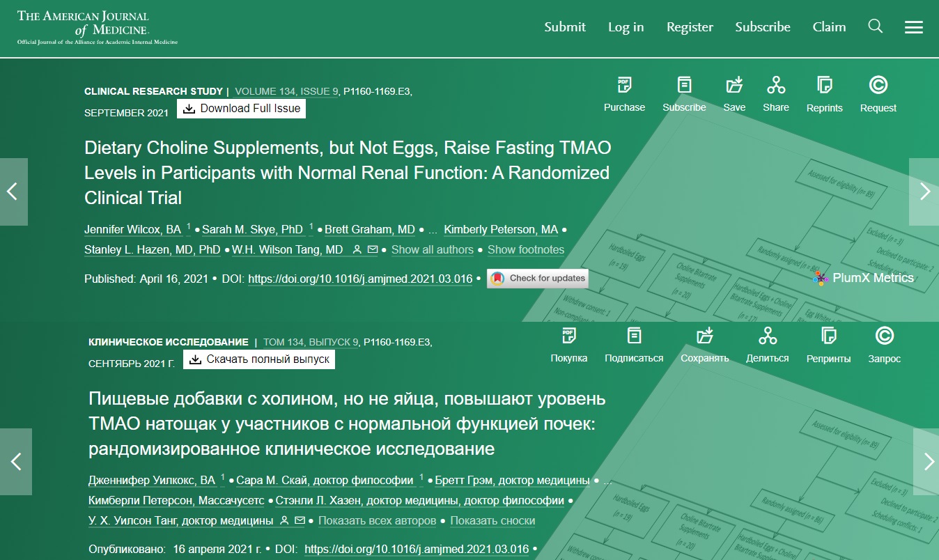
Task: Expand the author list ellipsis after Brett Graham
Action: point(433,230)
